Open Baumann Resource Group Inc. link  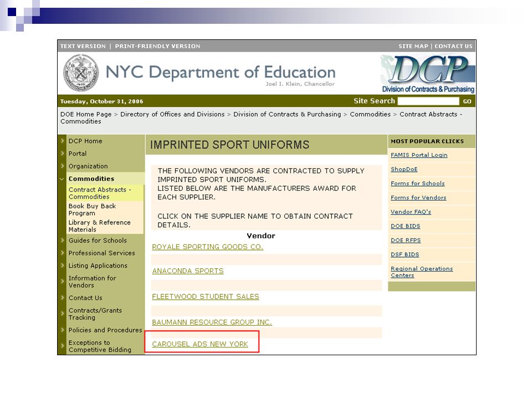tap(212, 323)
